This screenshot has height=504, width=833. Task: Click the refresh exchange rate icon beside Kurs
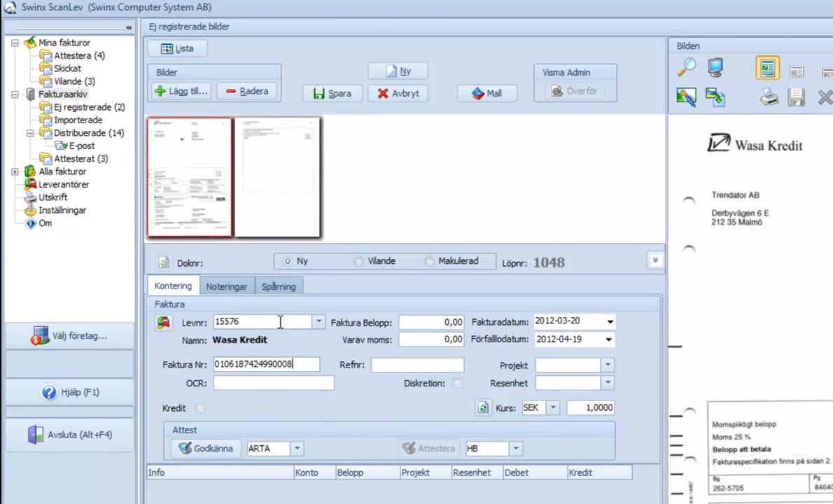[x=483, y=408]
